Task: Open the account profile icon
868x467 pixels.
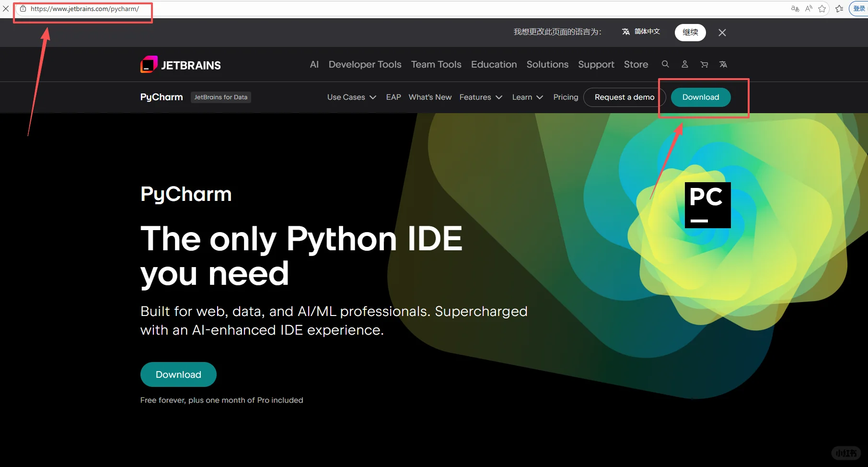Action: 685,64
